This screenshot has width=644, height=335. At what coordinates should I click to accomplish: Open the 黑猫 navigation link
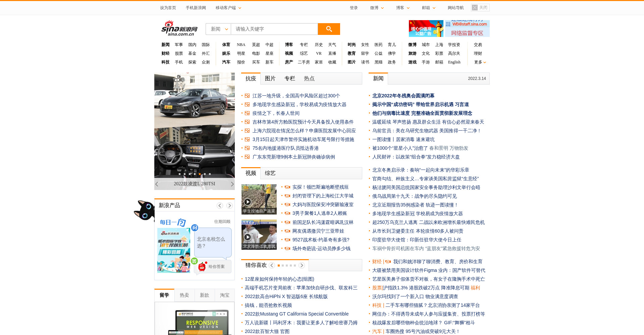pyautogui.click(x=378, y=62)
